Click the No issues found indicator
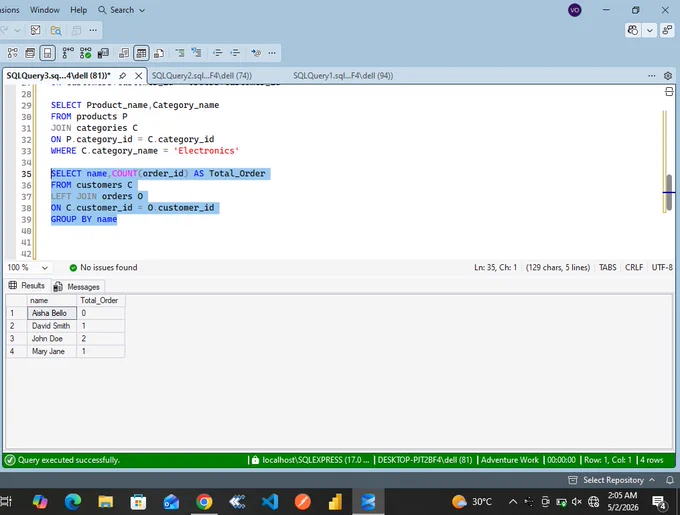The image size is (680, 515). coord(103,267)
